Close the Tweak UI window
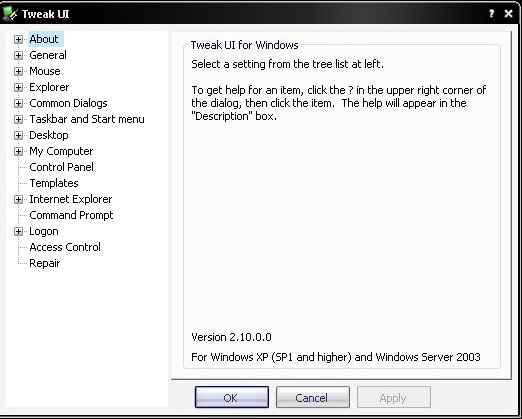522x419 pixels. click(x=508, y=14)
